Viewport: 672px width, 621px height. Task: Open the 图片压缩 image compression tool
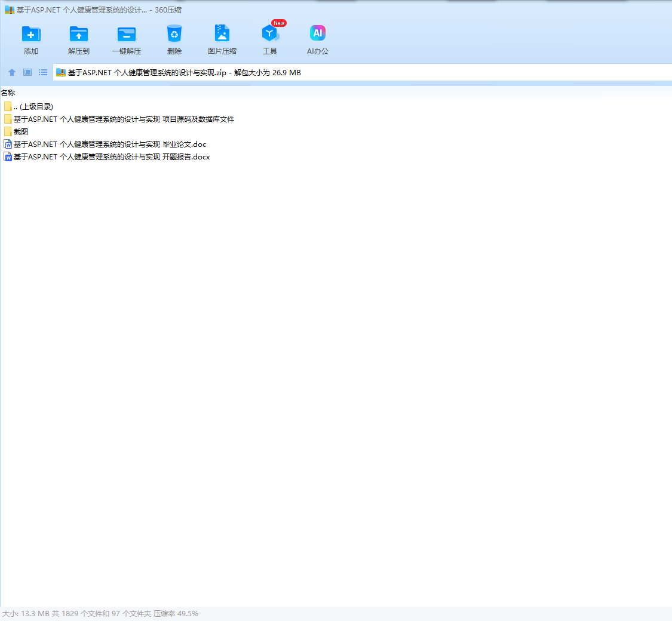click(x=222, y=33)
